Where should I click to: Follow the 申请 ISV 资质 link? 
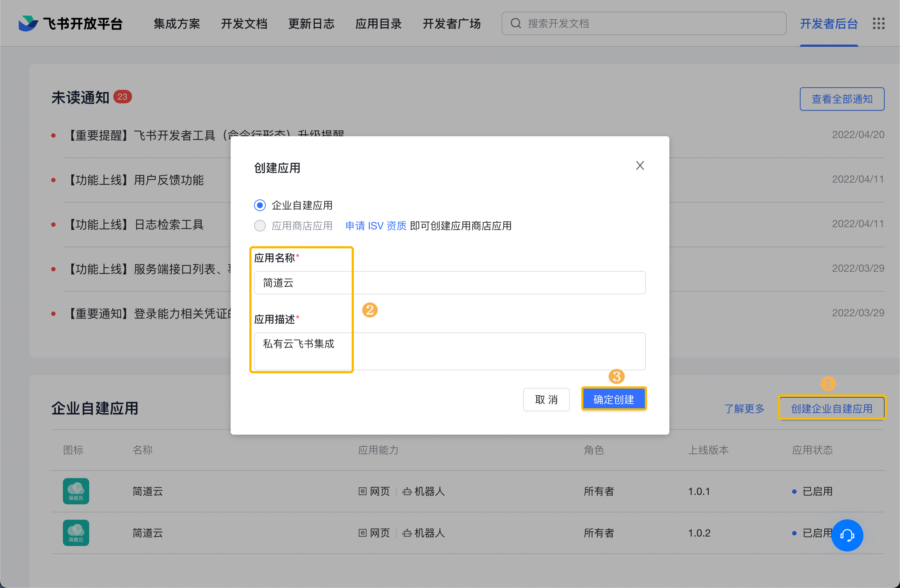click(375, 226)
